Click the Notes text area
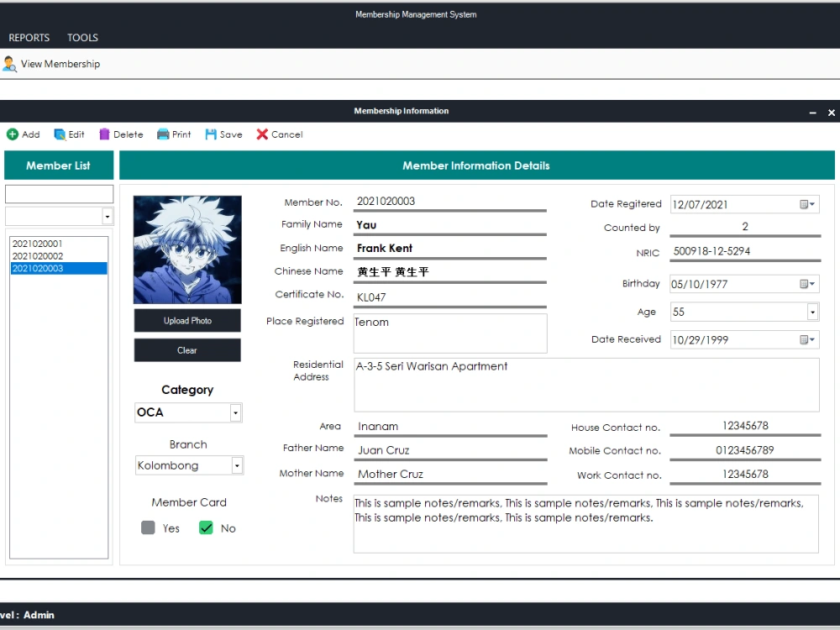 [x=586, y=524]
